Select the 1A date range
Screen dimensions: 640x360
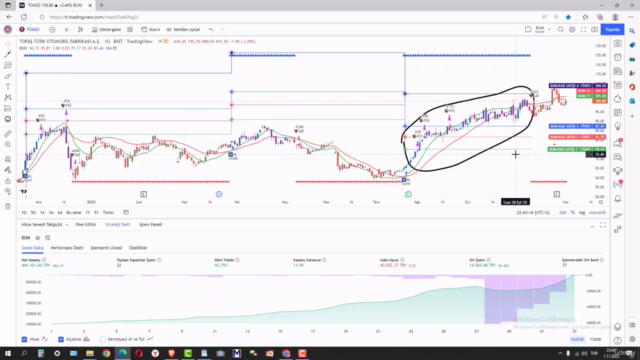pyautogui.click(x=42, y=213)
